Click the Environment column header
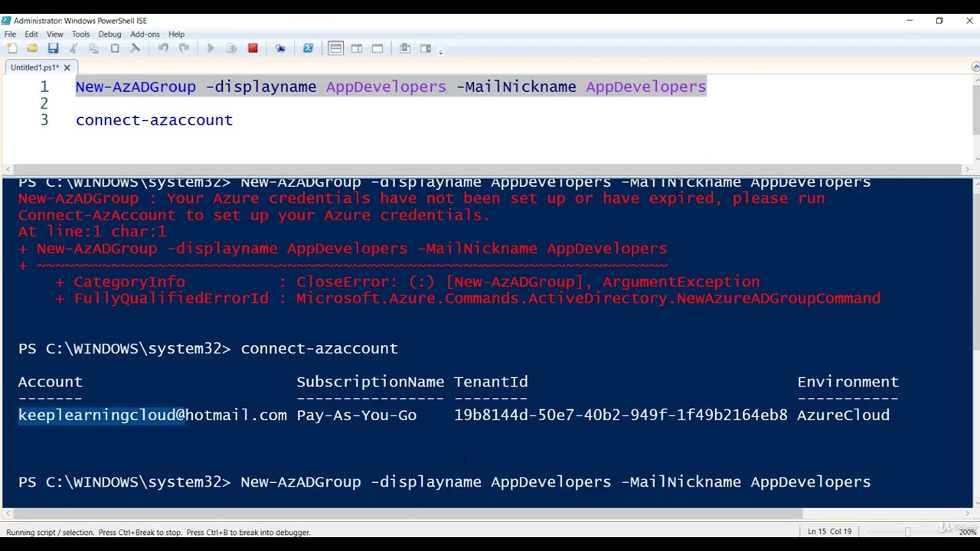The width and height of the screenshot is (980, 551). (x=848, y=381)
